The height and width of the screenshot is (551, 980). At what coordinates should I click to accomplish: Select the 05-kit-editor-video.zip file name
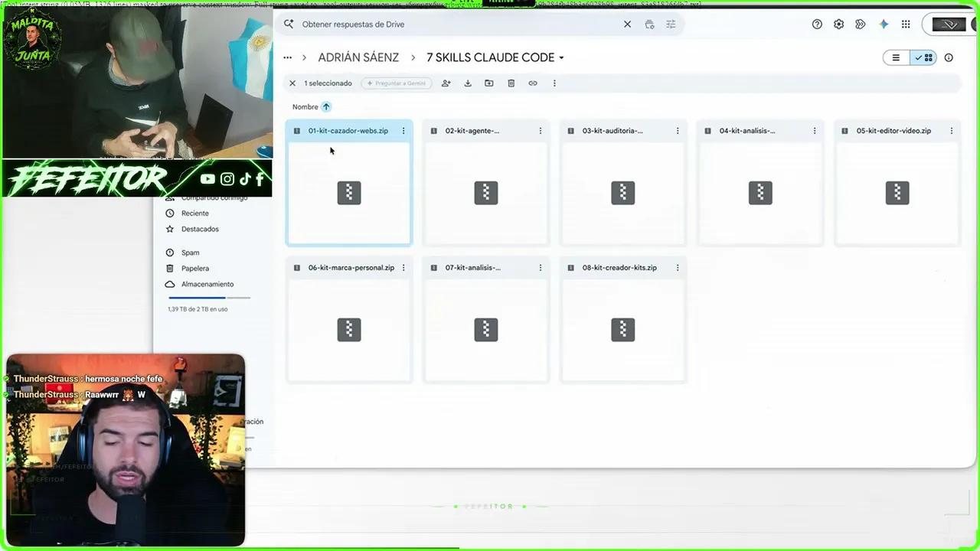tap(893, 131)
